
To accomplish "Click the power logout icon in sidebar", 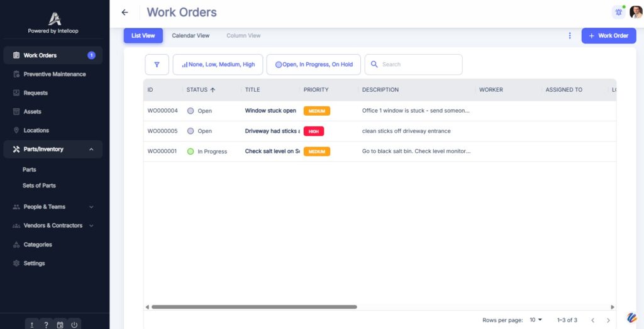I will click(74, 325).
